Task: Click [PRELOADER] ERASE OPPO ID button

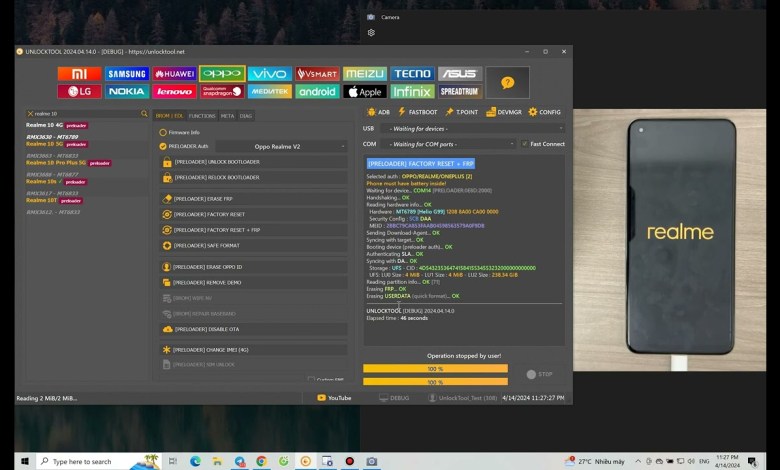Action: [254, 267]
